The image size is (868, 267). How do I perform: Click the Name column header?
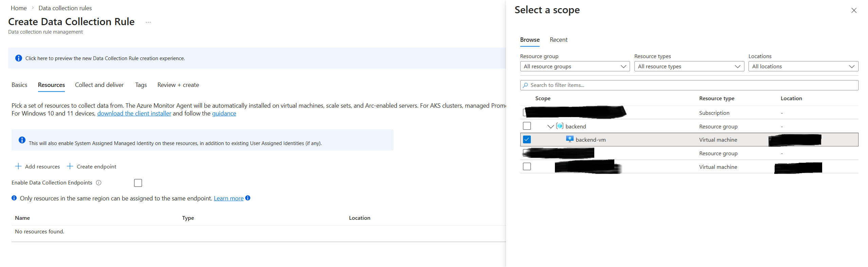click(x=22, y=218)
